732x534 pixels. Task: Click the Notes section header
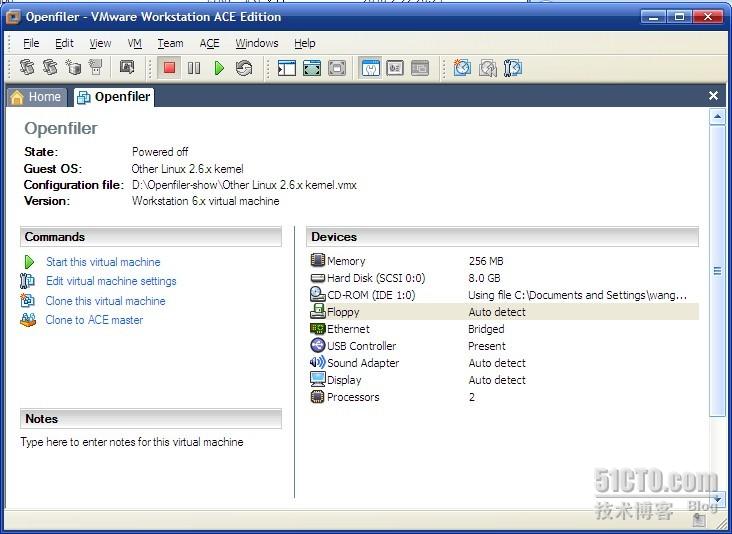click(x=151, y=419)
